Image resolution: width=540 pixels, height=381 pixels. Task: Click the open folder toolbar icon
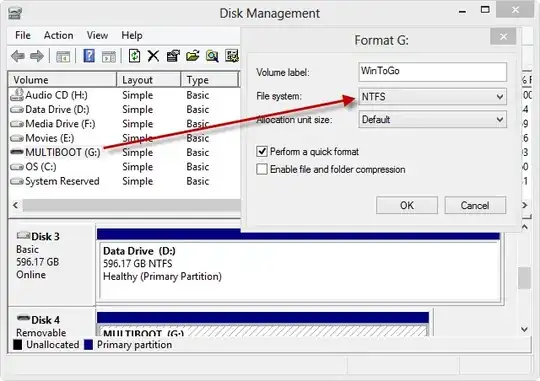pyautogui.click(x=193, y=56)
